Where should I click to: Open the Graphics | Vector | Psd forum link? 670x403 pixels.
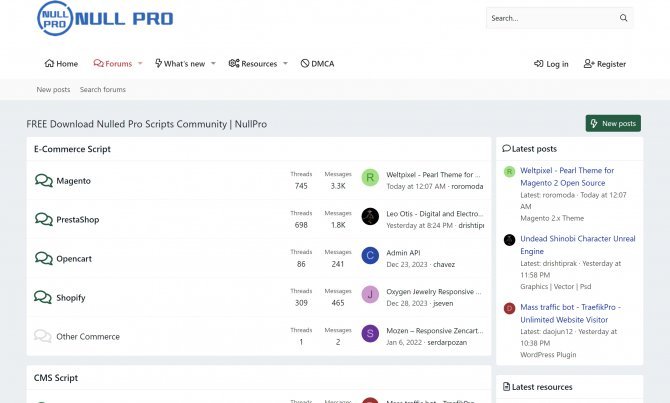(555, 287)
